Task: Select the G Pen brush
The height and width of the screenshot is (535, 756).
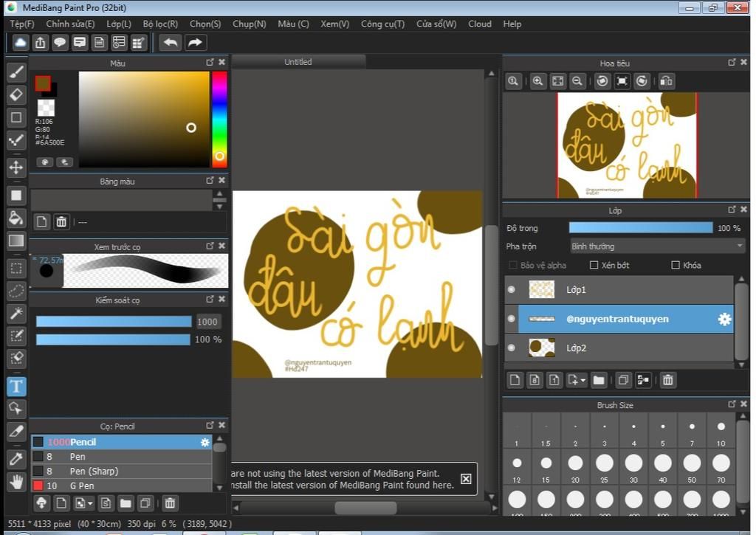Action: pos(122,486)
